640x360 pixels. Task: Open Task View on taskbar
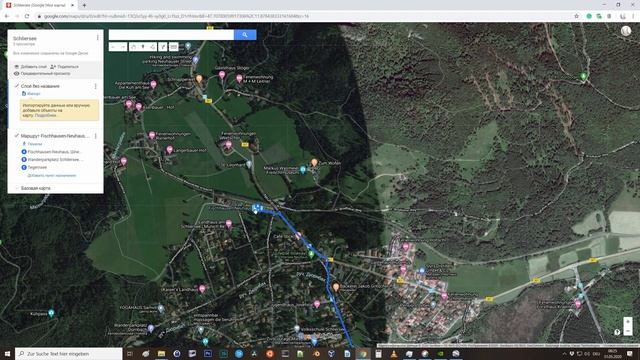coord(130,353)
